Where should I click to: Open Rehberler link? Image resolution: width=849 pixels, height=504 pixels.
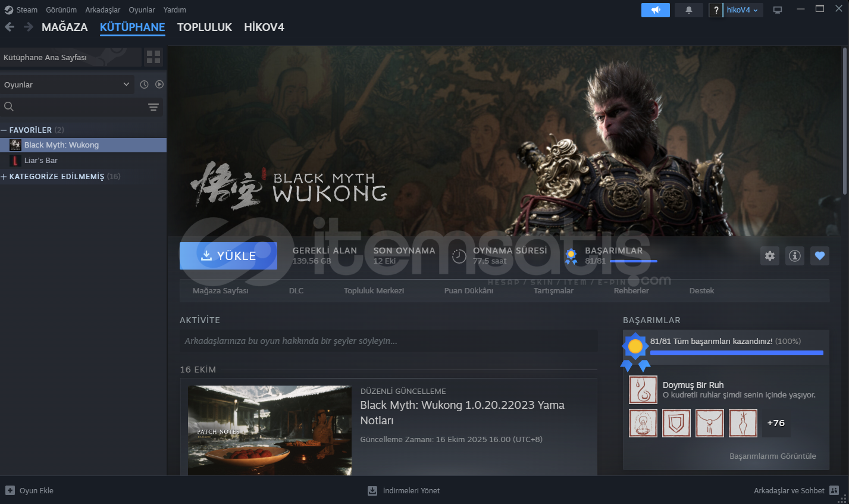click(631, 290)
